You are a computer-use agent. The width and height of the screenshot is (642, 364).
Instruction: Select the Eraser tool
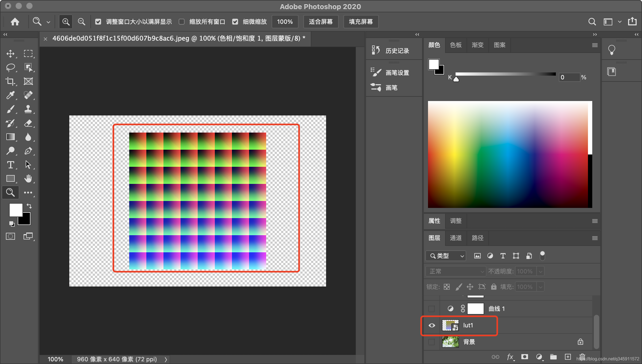tap(28, 123)
